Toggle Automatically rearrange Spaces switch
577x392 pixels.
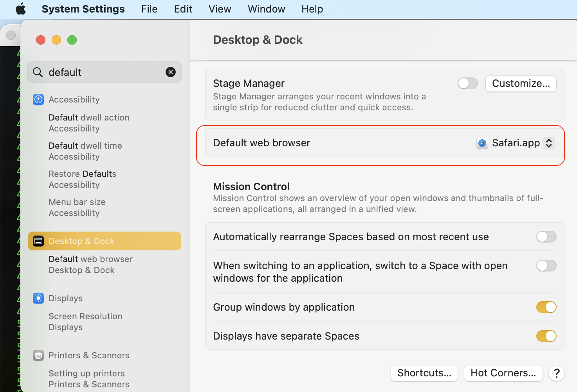546,237
